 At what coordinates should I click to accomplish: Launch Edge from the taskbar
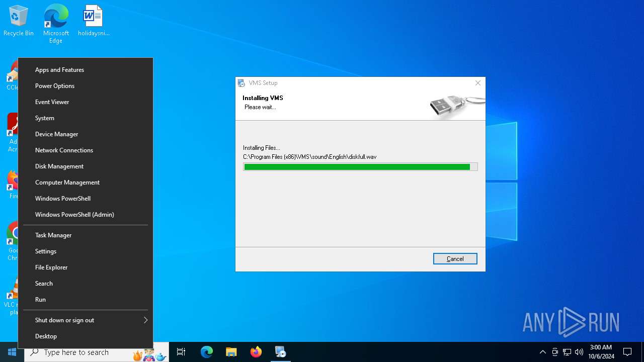click(x=207, y=352)
